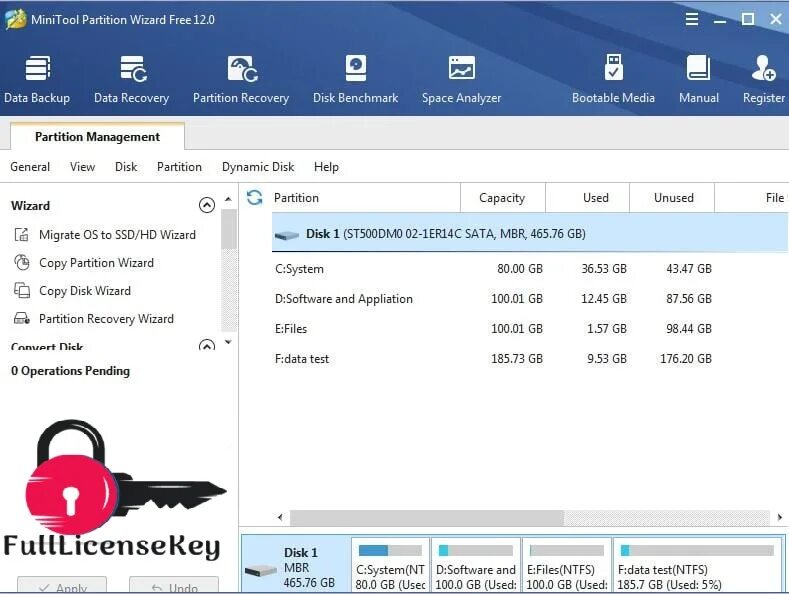Select E:Files(NTFS) block in disk map
Viewport: 789px width, 594px height.
point(567,565)
